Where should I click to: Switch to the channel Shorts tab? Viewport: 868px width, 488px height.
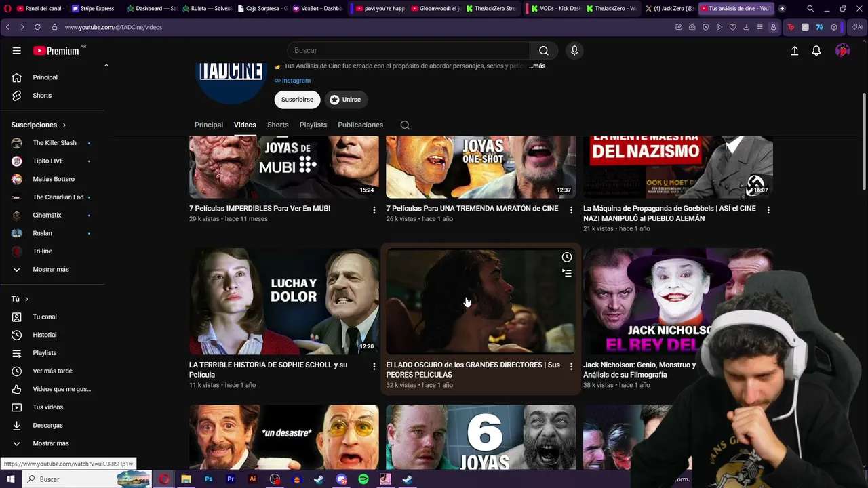pos(278,125)
